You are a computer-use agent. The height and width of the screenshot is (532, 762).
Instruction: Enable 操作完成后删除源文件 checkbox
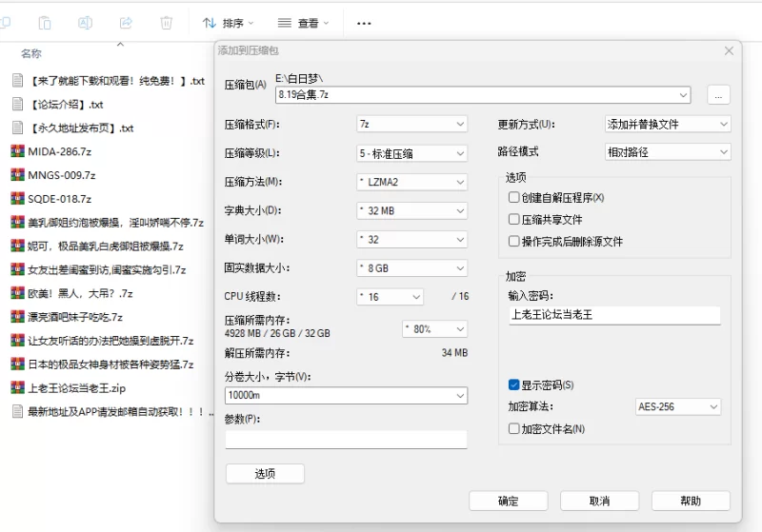pos(513,241)
